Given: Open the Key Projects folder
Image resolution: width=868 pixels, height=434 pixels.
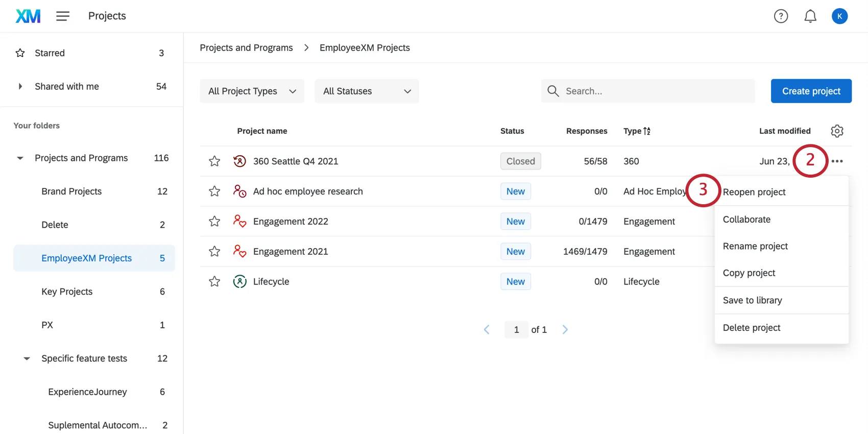Looking at the screenshot, I should [x=67, y=292].
